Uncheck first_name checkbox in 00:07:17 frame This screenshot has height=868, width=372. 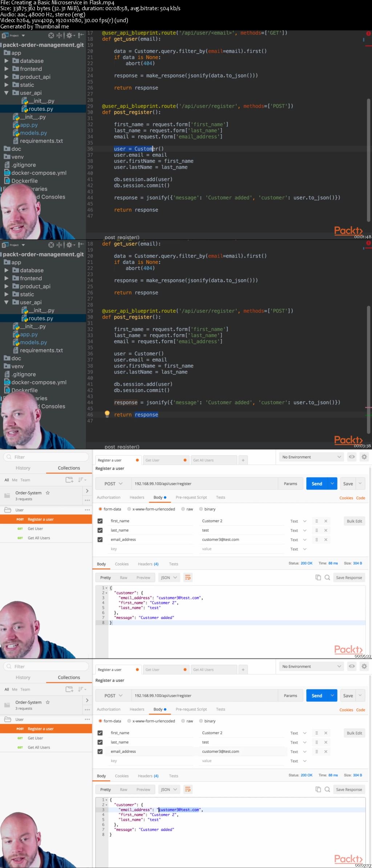pos(100,733)
